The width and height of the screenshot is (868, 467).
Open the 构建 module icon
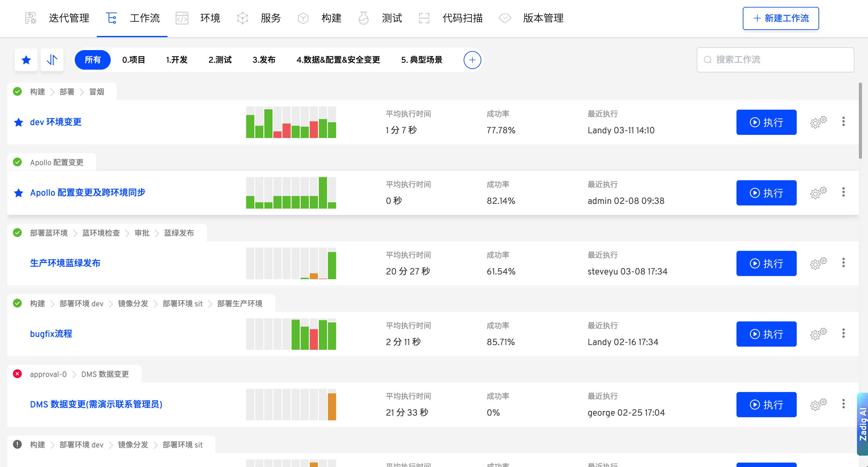tap(303, 18)
